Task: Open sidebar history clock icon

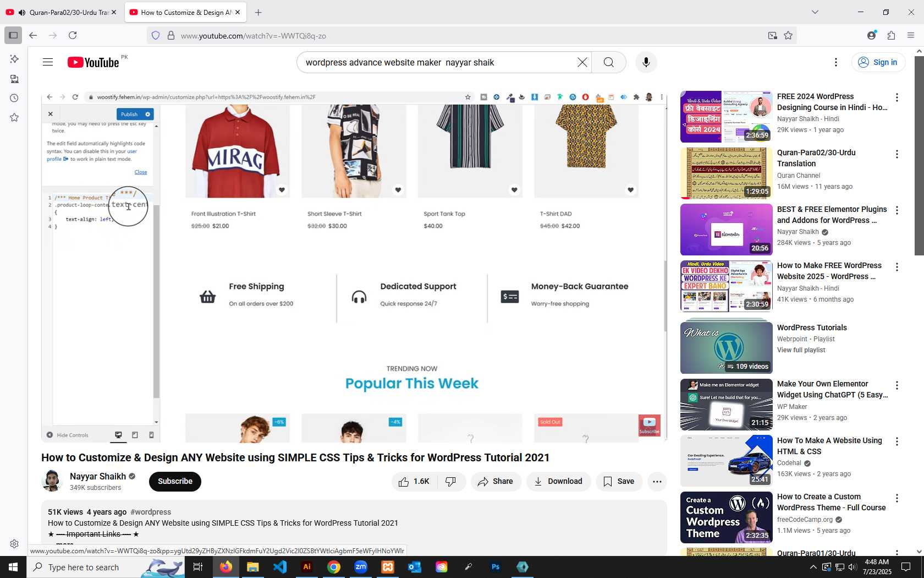Action: (x=14, y=98)
